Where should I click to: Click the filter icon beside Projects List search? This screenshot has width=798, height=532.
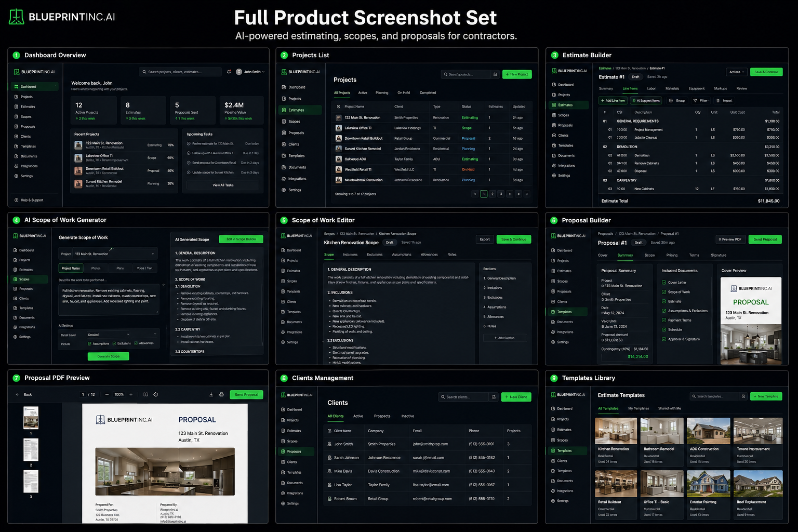point(495,74)
